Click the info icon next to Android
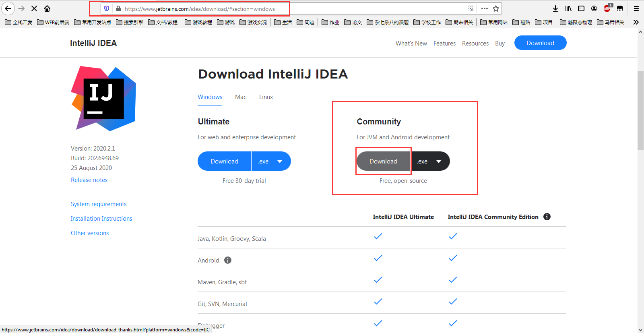 click(228, 260)
